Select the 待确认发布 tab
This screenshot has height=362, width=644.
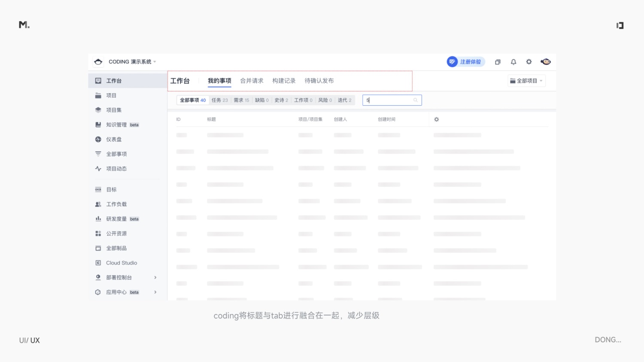coord(319,81)
